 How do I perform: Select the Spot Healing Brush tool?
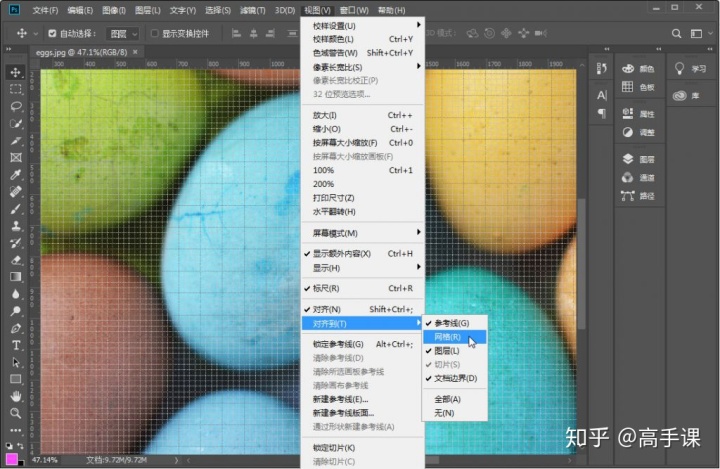pos(16,192)
